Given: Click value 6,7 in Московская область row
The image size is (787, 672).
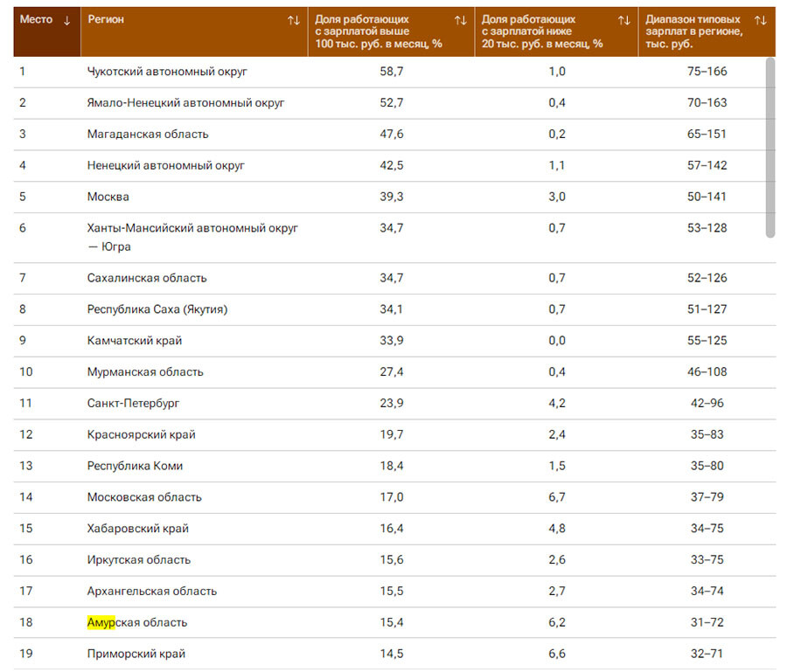Looking at the screenshot, I should pyautogui.click(x=557, y=497).
